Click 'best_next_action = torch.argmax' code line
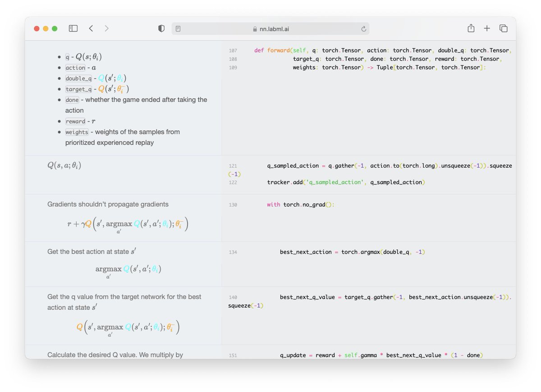 [352, 252]
